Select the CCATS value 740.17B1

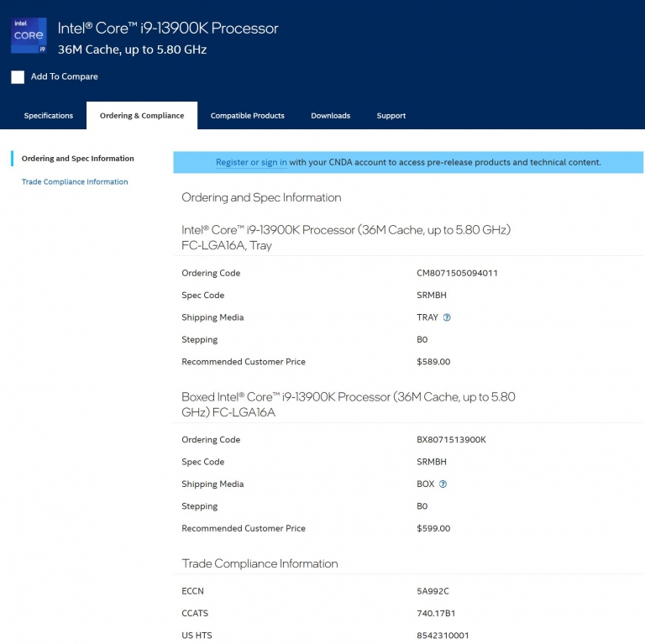(436, 614)
